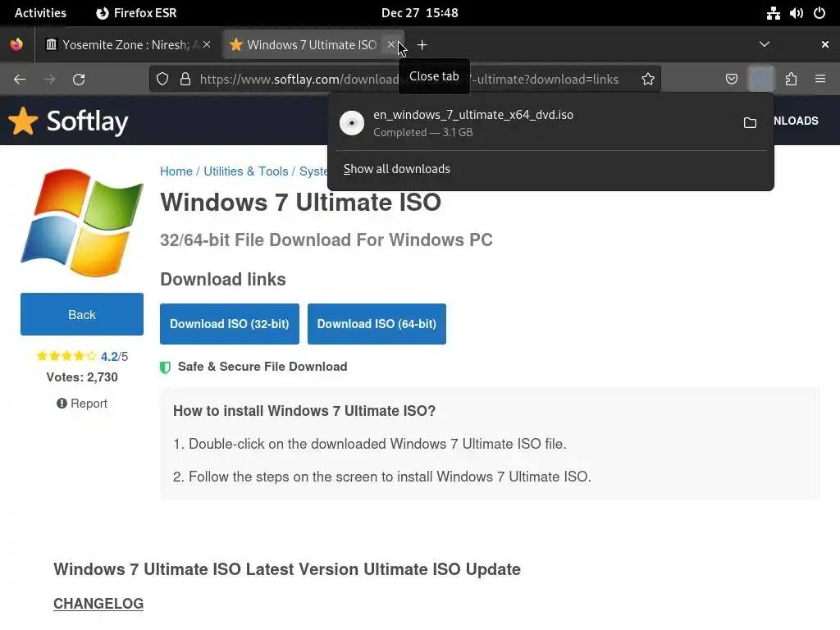This screenshot has width=840, height=630.
Task: Toggle the downloads toolbar button
Action: (x=760, y=80)
